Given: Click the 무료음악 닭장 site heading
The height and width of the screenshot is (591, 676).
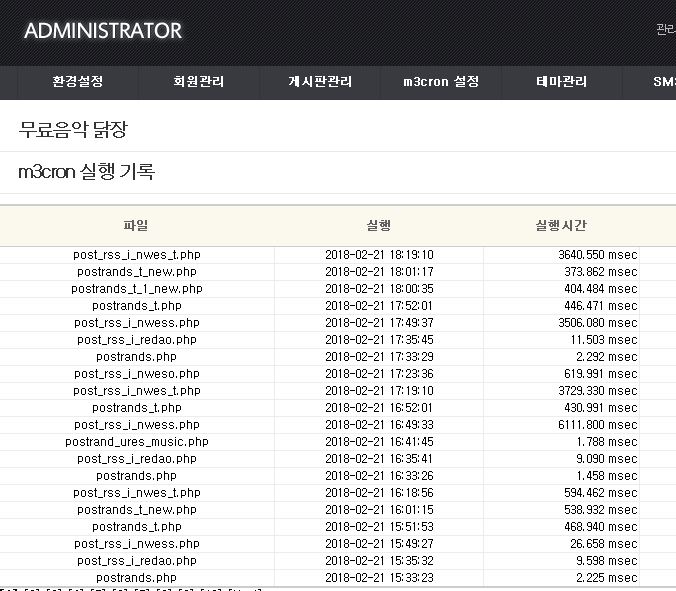Looking at the screenshot, I should (x=73, y=130).
